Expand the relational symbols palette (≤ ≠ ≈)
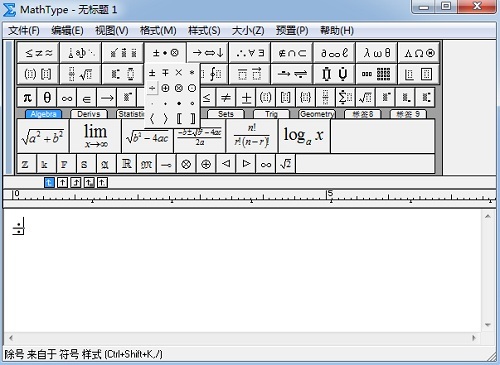The height and width of the screenshot is (365, 500). [x=38, y=53]
